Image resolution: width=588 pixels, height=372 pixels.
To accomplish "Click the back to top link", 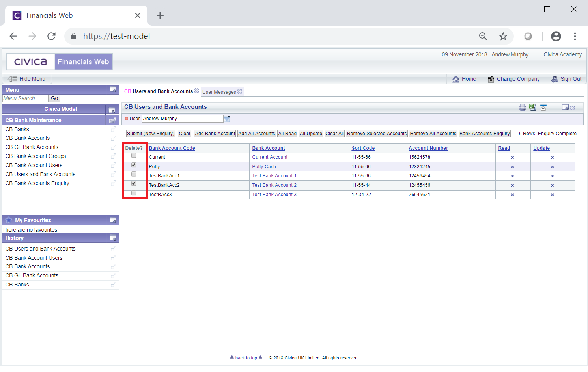I will (246, 358).
